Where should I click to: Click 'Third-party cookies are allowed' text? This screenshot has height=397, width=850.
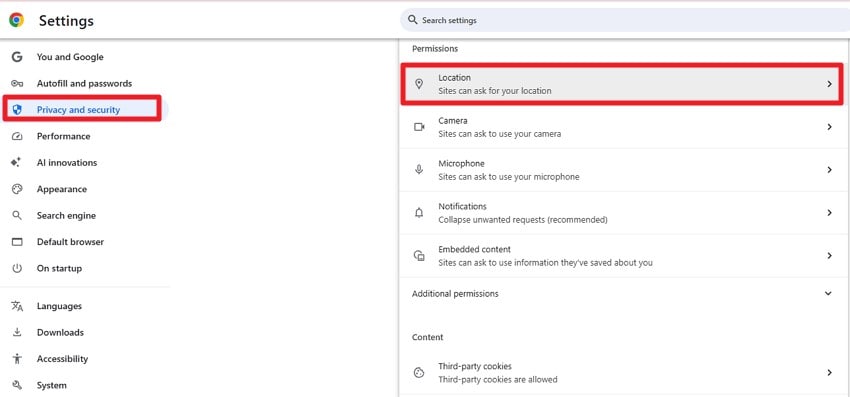(498, 379)
